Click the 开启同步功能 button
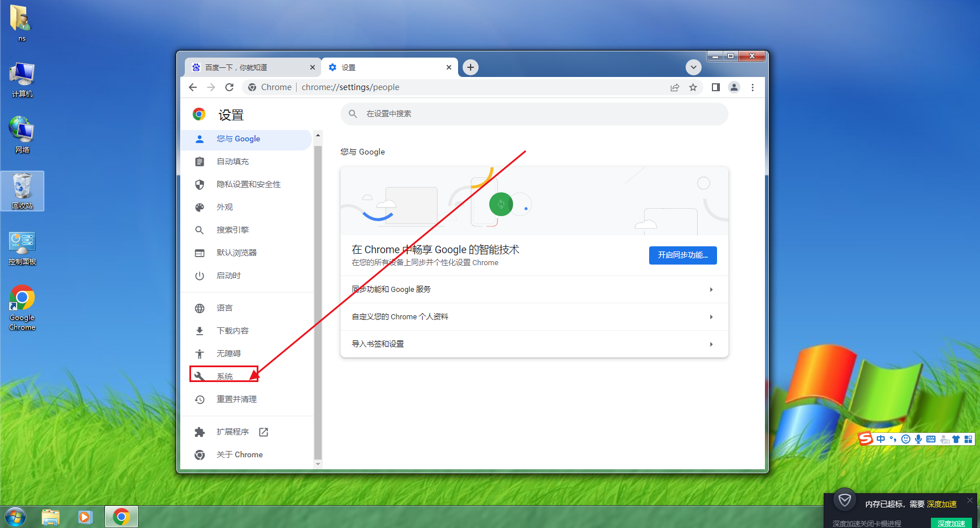The image size is (980, 528). click(683, 255)
